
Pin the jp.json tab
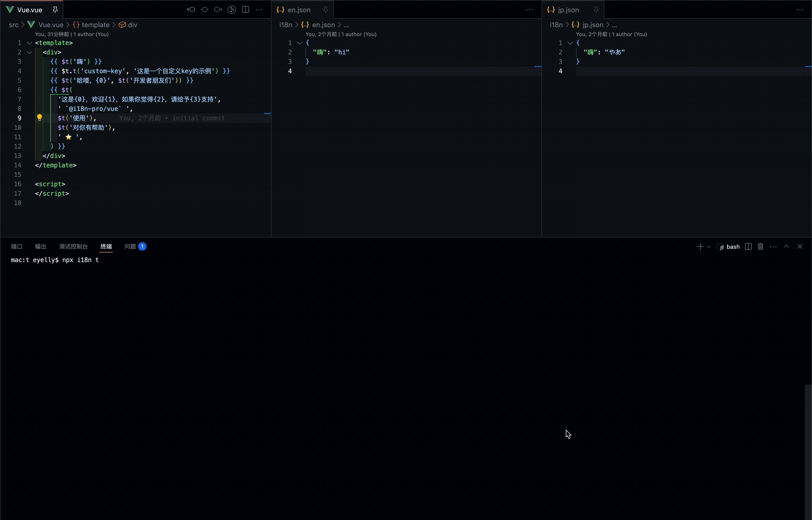[x=596, y=9]
